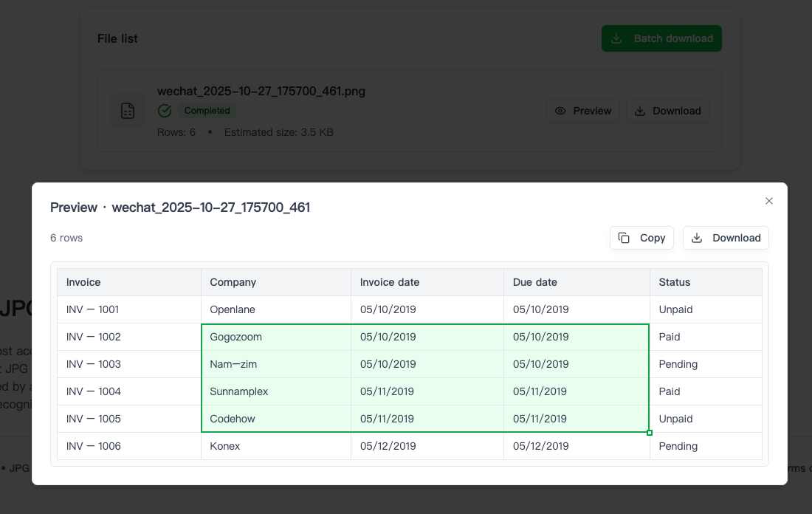This screenshot has width=812, height=514.
Task: Select the Invoice column header
Action: click(83, 282)
